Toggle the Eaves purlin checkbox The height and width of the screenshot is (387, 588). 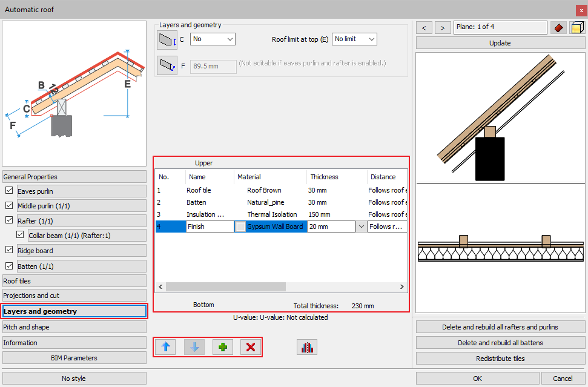[9, 191]
